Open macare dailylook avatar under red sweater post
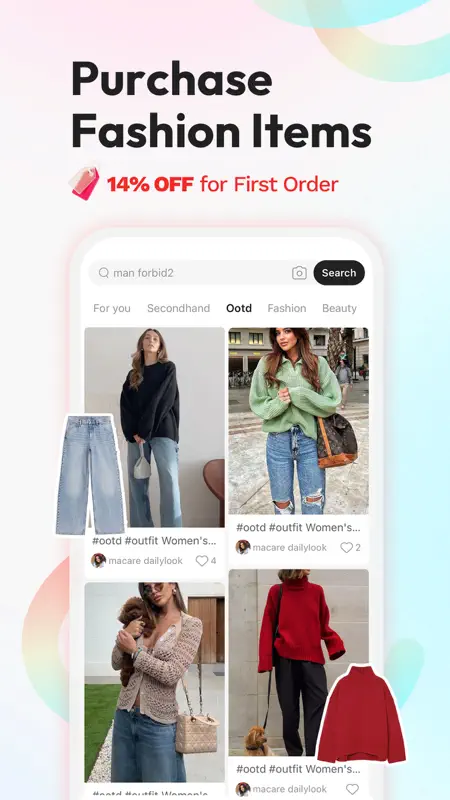Viewport: 450px width, 800px height. pos(243,789)
